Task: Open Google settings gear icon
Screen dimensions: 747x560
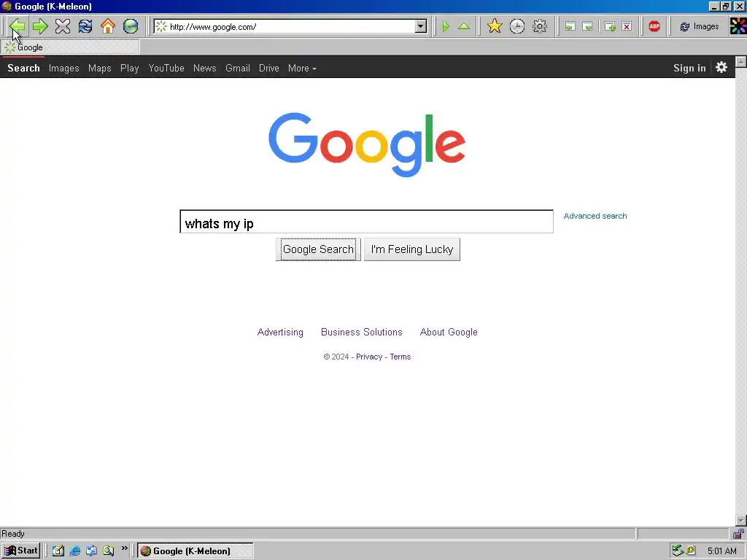Action: pyautogui.click(x=721, y=68)
